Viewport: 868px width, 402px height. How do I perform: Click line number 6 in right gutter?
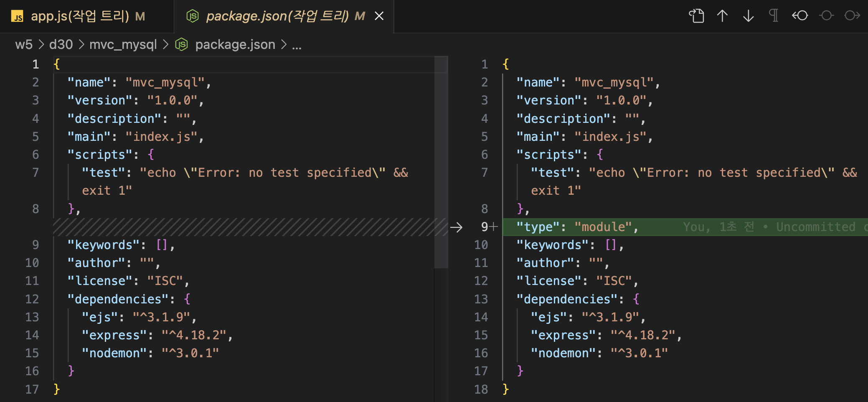(485, 155)
